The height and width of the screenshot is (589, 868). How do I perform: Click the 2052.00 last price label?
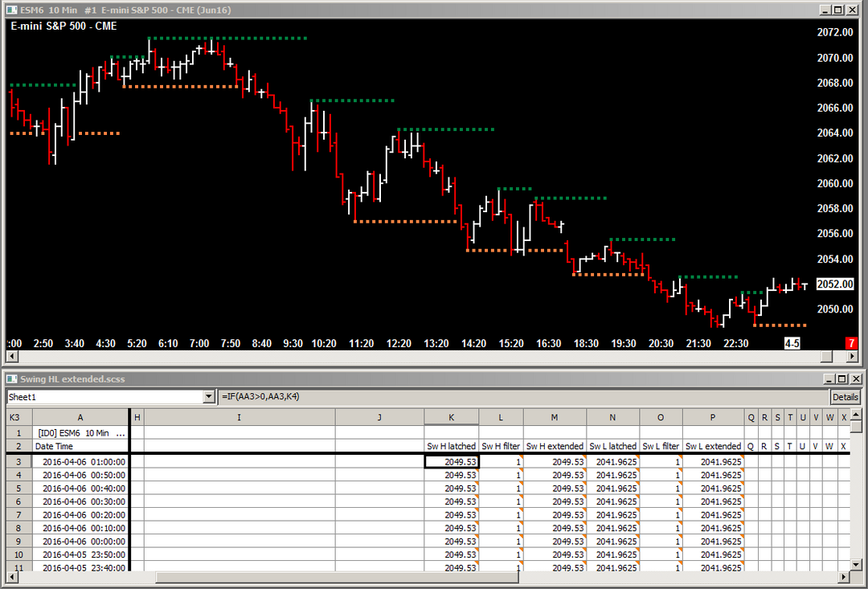[834, 284]
